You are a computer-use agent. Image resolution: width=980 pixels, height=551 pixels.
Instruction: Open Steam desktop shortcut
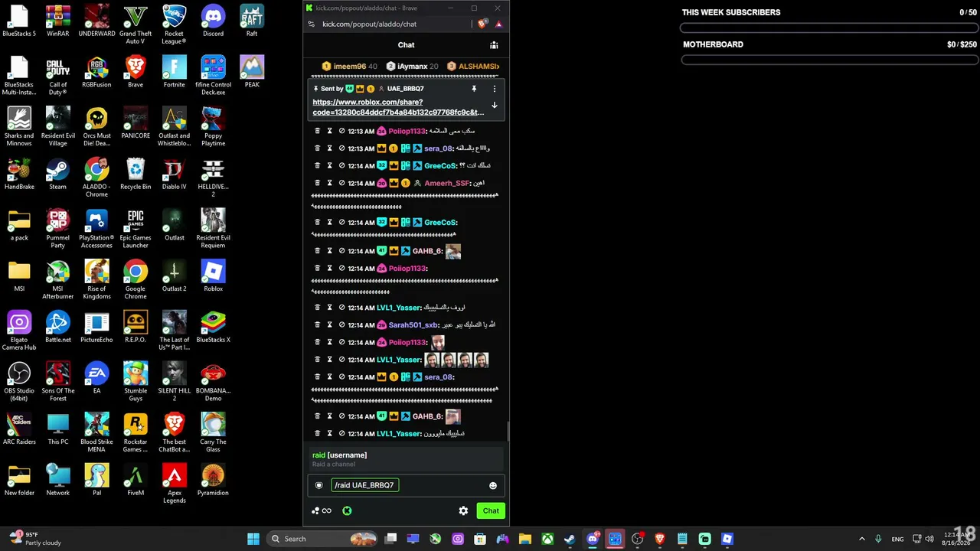click(x=57, y=174)
